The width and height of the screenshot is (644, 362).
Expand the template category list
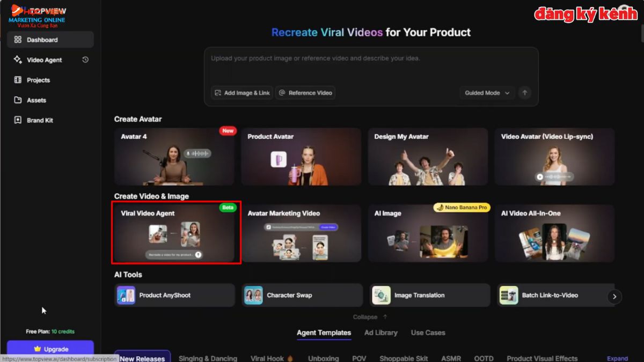click(617, 358)
